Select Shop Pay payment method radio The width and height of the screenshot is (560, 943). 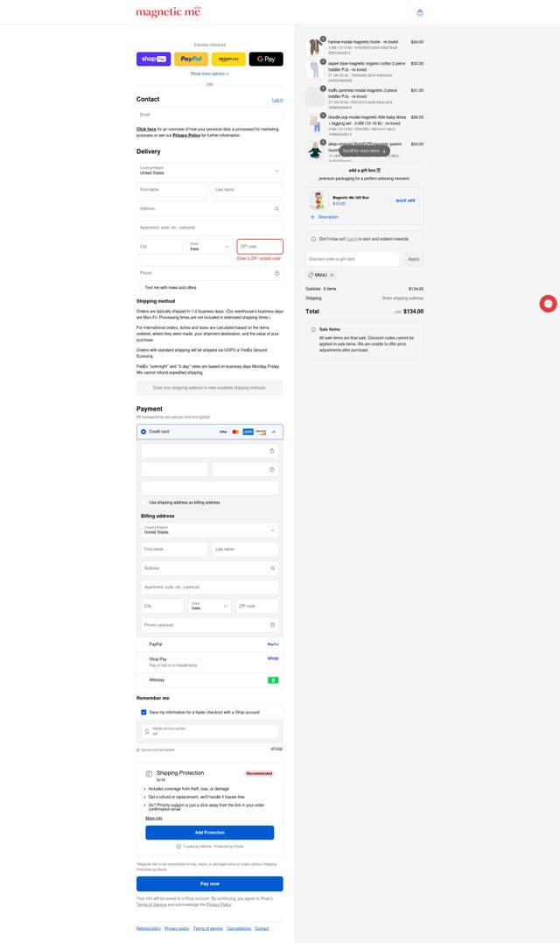pos(143,659)
